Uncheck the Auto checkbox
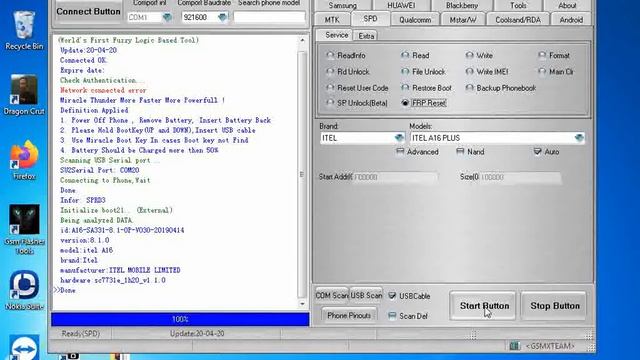Screen dimensions: 640x360 [x=538, y=151]
